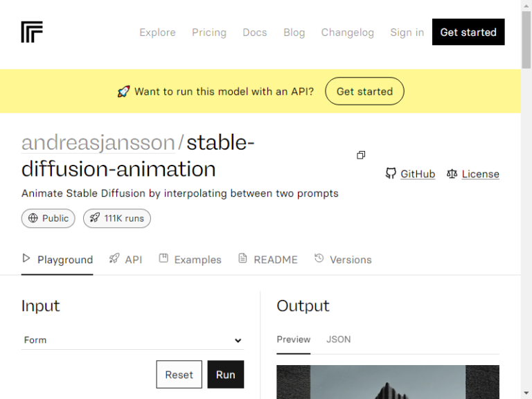This screenshot has height=399, width=532.
Task: Open the API tab
Action: [125, 260]
